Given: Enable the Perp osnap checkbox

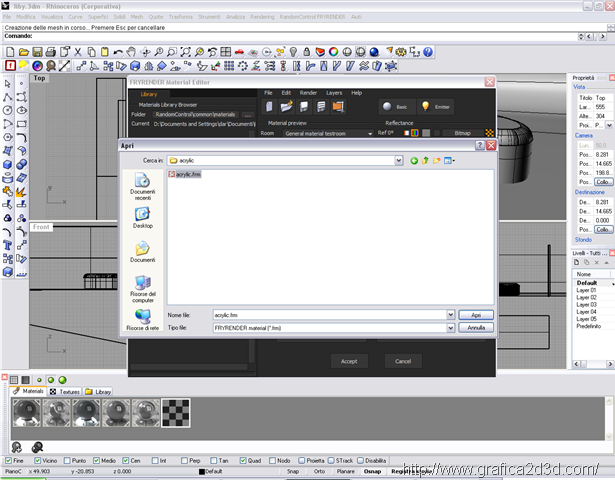Looking at the screenshot, I should pos(184,460).
